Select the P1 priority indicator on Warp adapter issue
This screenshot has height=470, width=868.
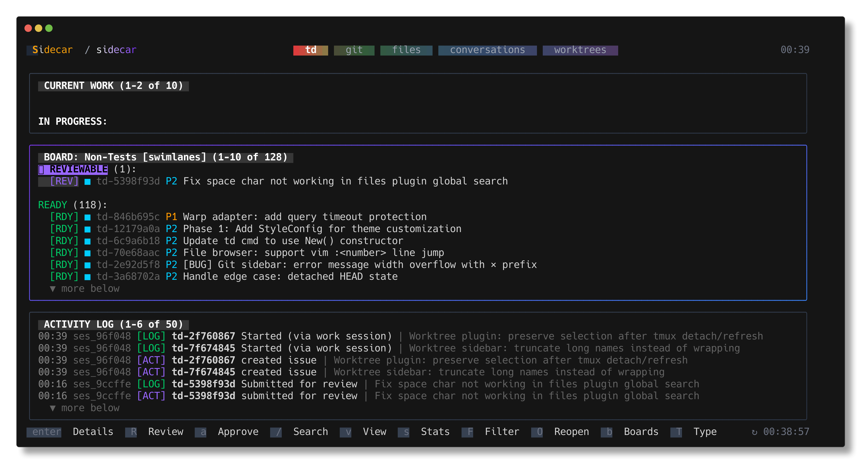[x=171, y=217]
